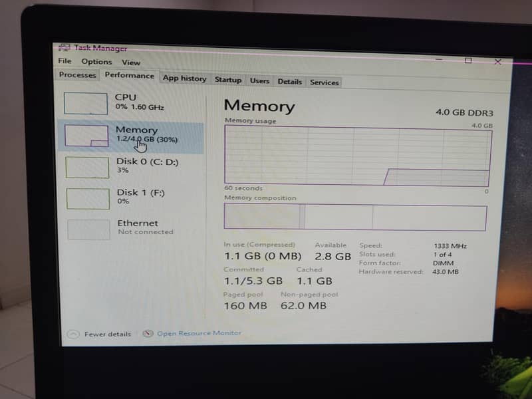The height and width of the screenshot is (399, 532).
Task: Maximize the Task Manager window
Action: pyautogui.click(x=468, y=61)
